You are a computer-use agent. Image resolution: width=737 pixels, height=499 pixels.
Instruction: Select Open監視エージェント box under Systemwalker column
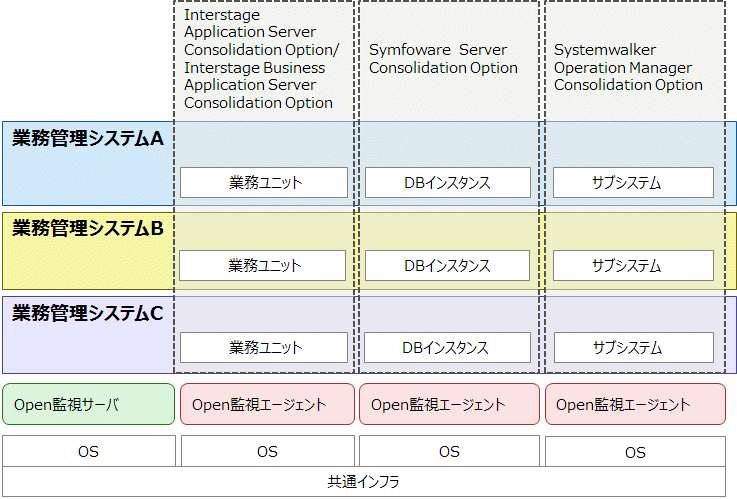pos(635,404)
